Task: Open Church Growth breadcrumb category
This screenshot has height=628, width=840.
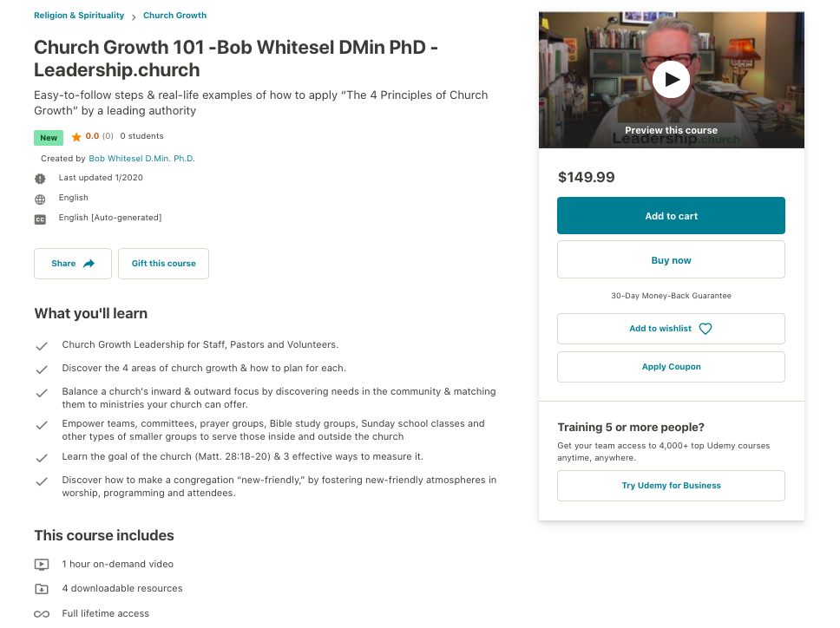Action: [x=174, y=16]
